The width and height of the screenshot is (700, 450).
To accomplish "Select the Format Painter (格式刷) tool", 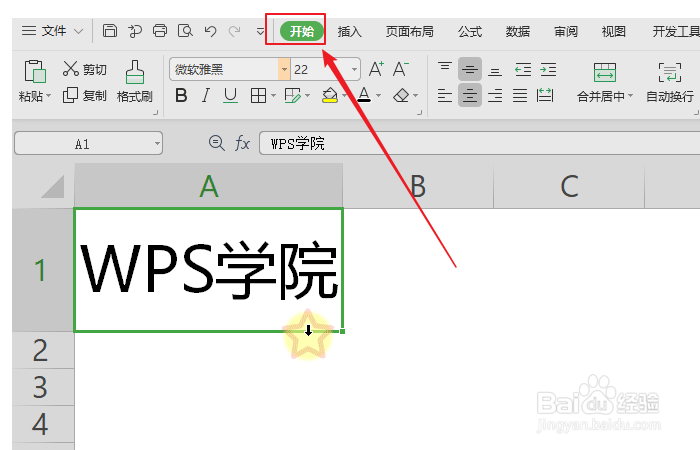I will tap(134, 82).
